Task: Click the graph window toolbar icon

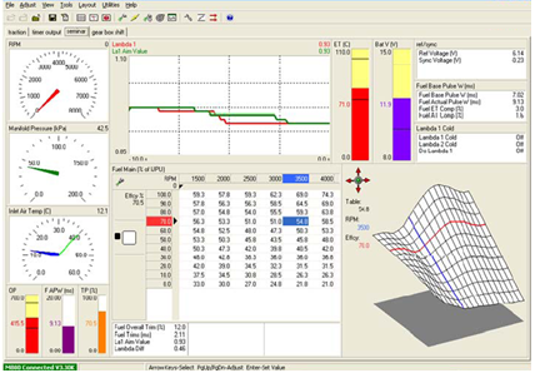Action: coord(172,18)
